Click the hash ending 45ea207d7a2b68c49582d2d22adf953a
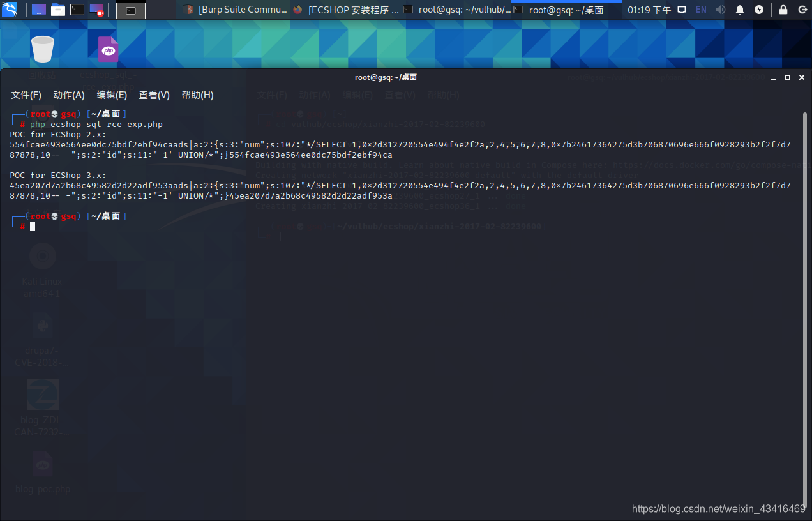Screen dimensions: 812x521 point(311,196)
